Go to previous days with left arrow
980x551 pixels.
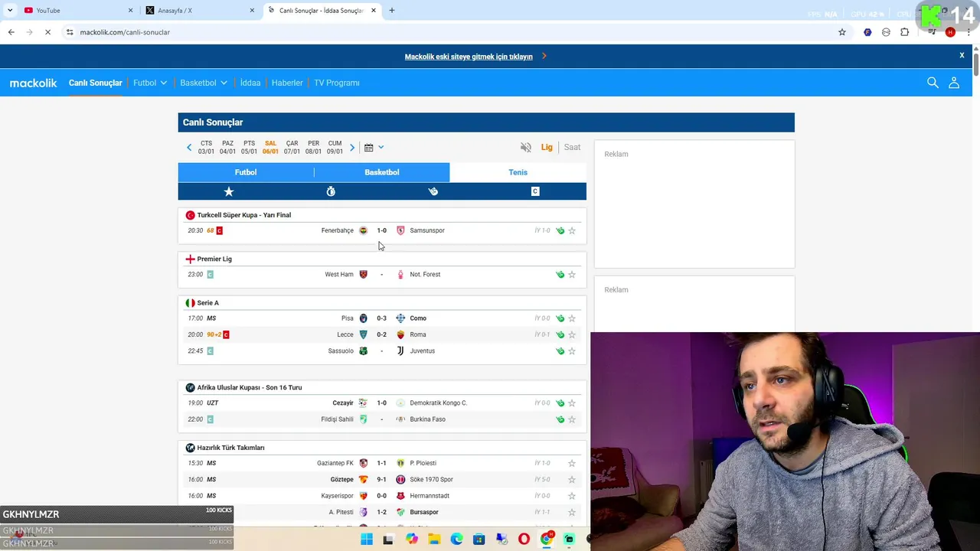click(x=189, y=148)
